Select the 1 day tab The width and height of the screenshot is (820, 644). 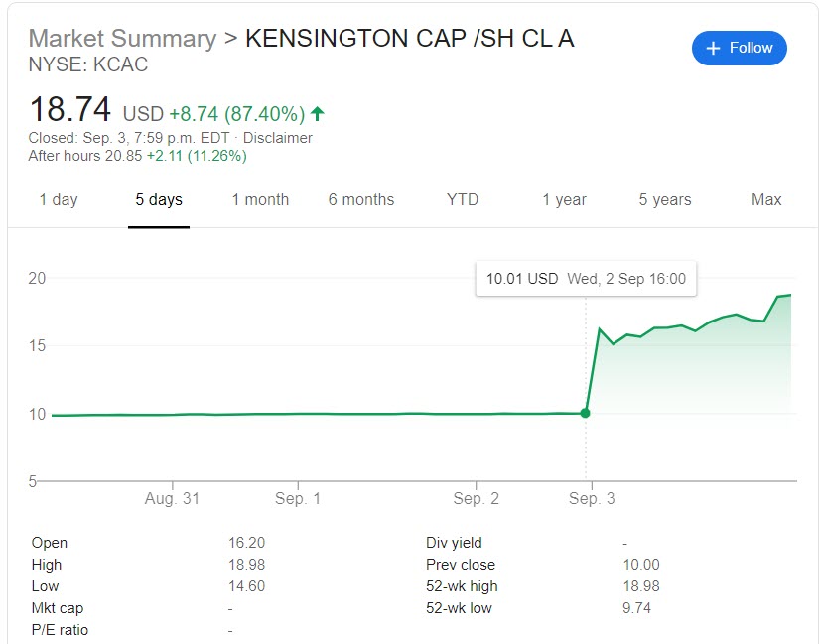tap(59, 199)
